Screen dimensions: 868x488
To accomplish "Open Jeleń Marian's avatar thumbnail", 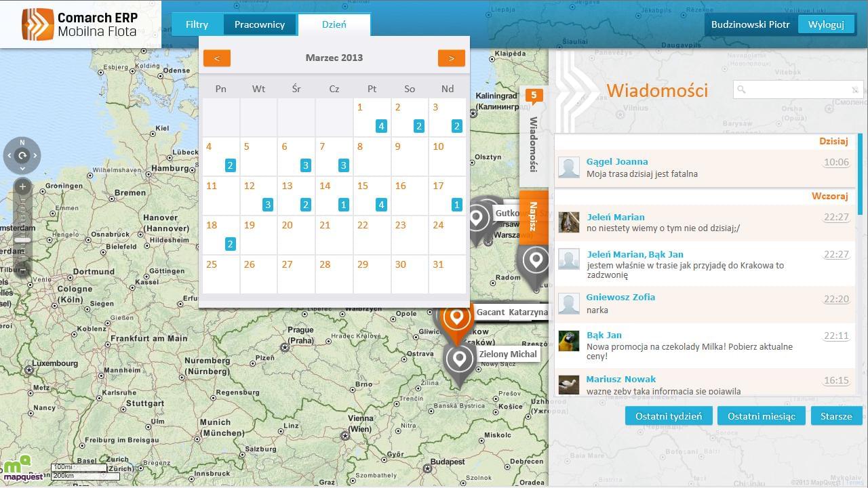I will coord(568,222).
